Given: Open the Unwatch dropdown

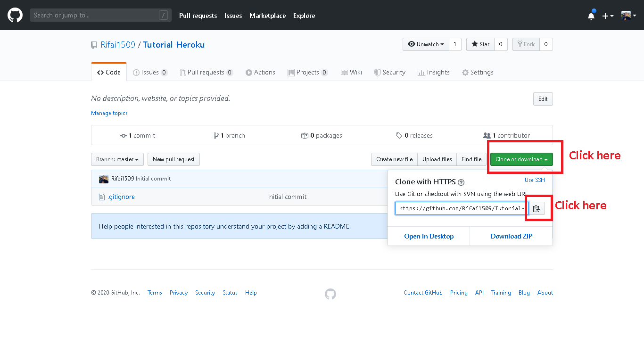Looking at the screenshot, I should click(426, 44).
